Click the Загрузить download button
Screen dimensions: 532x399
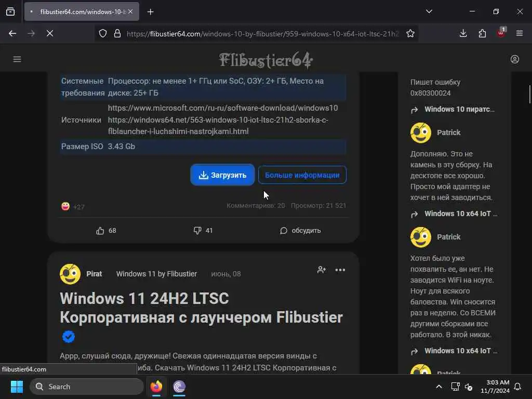coord(222,175)
